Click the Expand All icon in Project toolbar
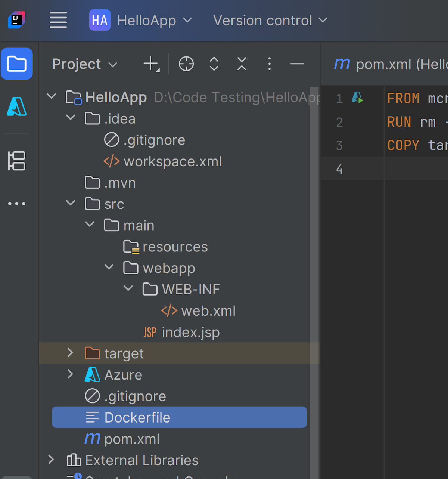 214,64
